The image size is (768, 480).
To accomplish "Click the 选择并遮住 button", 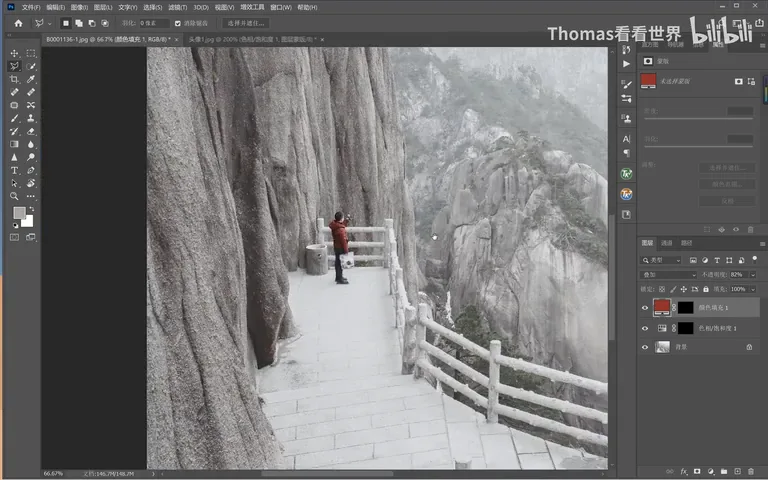I will point(246,23).
